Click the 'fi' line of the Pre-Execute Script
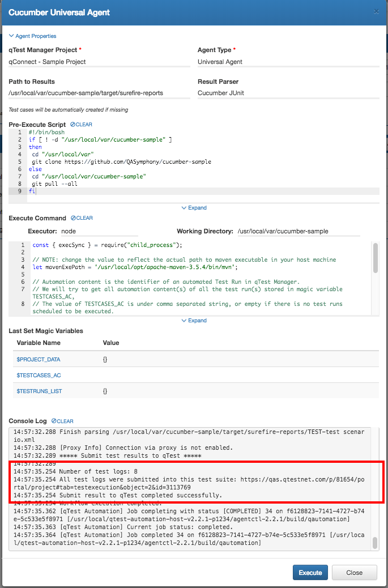Viewport: 388px width, 588px height. coord(32,191)
